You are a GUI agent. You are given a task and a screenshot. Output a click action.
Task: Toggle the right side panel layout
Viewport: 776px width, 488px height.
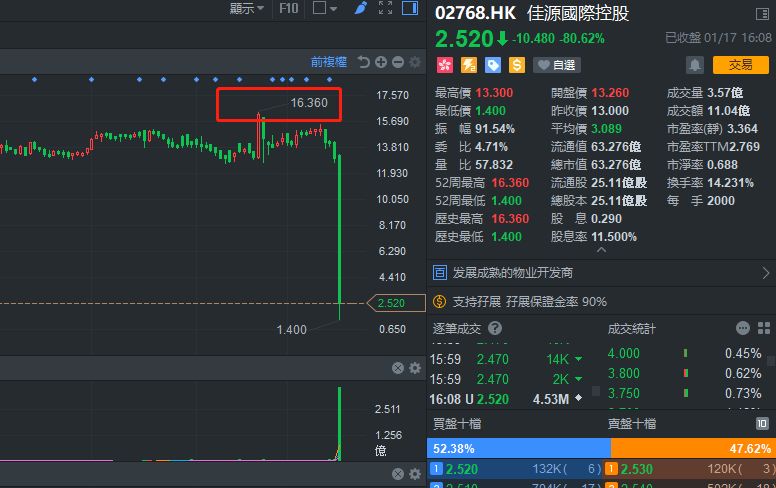point(410,9)
